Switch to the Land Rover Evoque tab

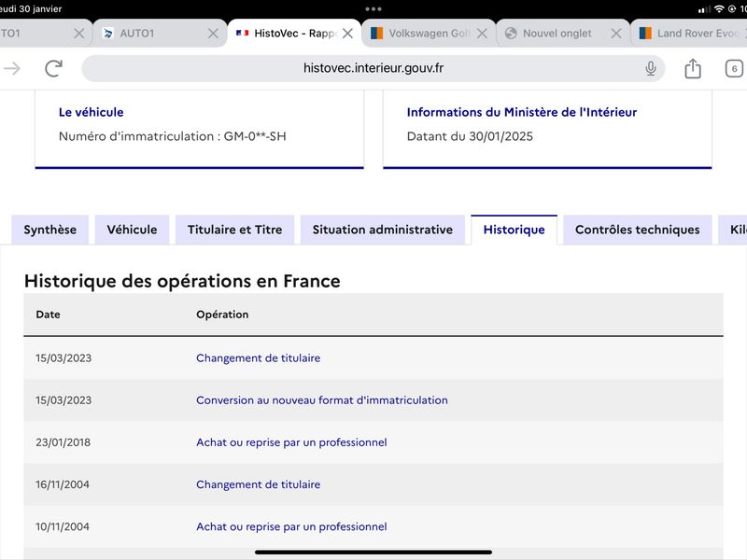point(689,34)
